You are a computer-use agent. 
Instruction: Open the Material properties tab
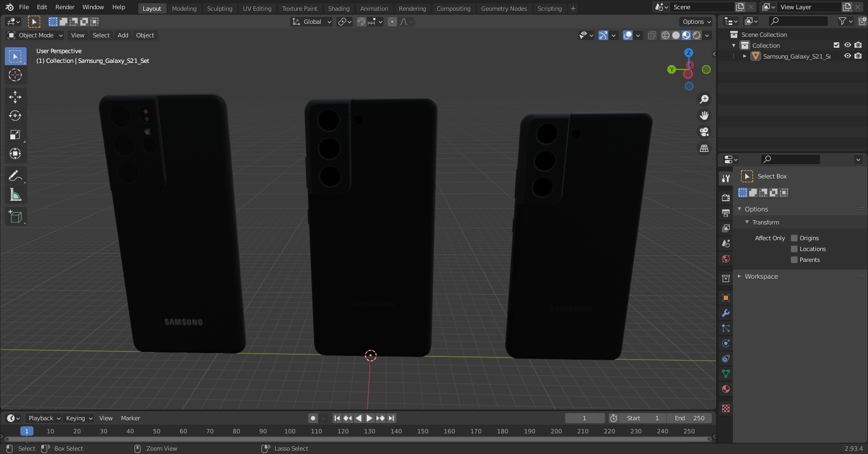[726, 389]
